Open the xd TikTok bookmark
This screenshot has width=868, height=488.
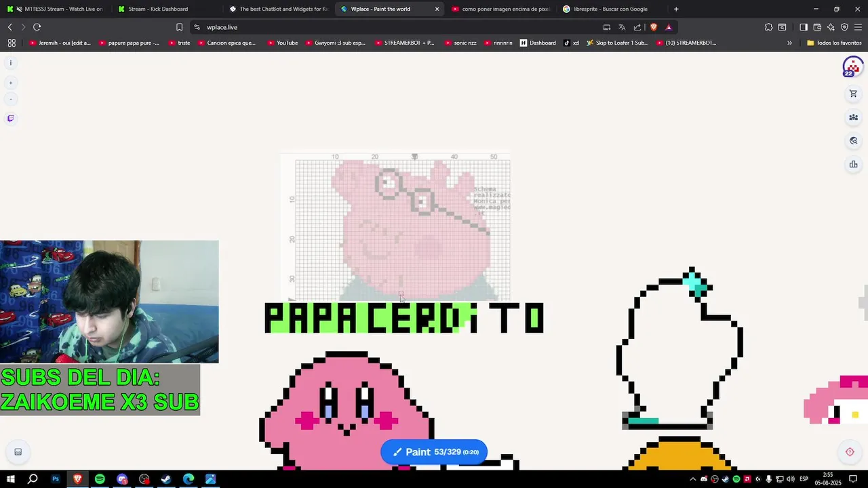(x=571, y=43)
